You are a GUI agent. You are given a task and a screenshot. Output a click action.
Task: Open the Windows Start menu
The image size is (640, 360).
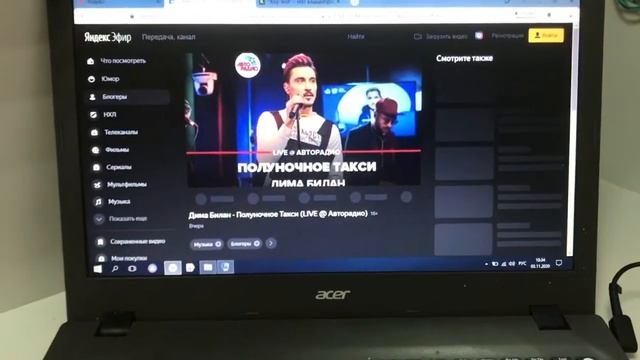click(x=98, y=269)
